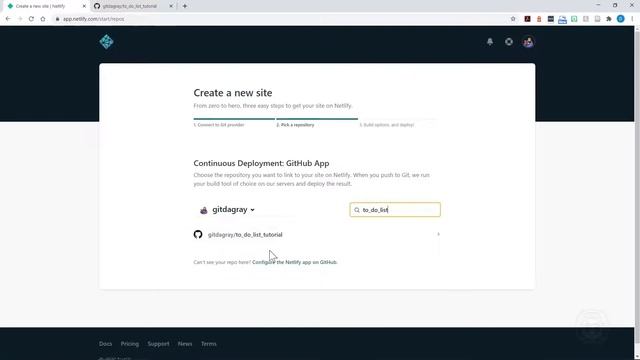Click the address bar URL
This screenshot has width=640, height=360.
pyautogui.click(x=93, y=19)
